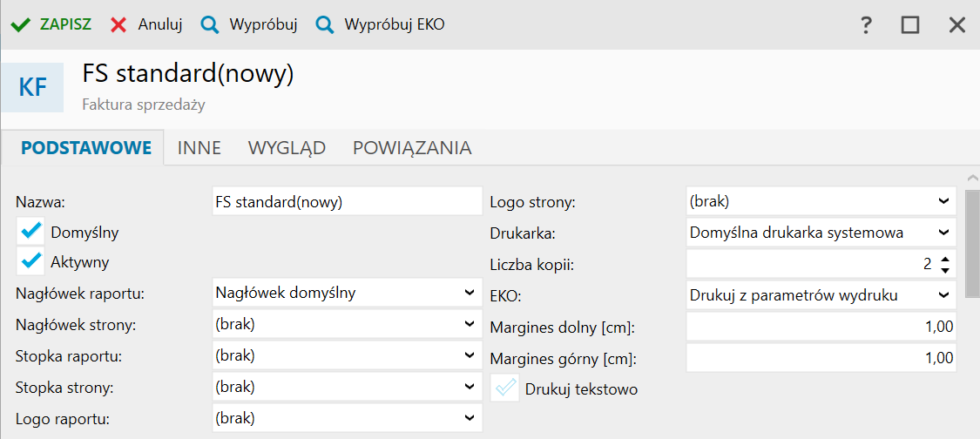The height and width of the screenshot is (439, 980).
Task: Toggle the Domyślny checkbox
Action: [32, 232]
